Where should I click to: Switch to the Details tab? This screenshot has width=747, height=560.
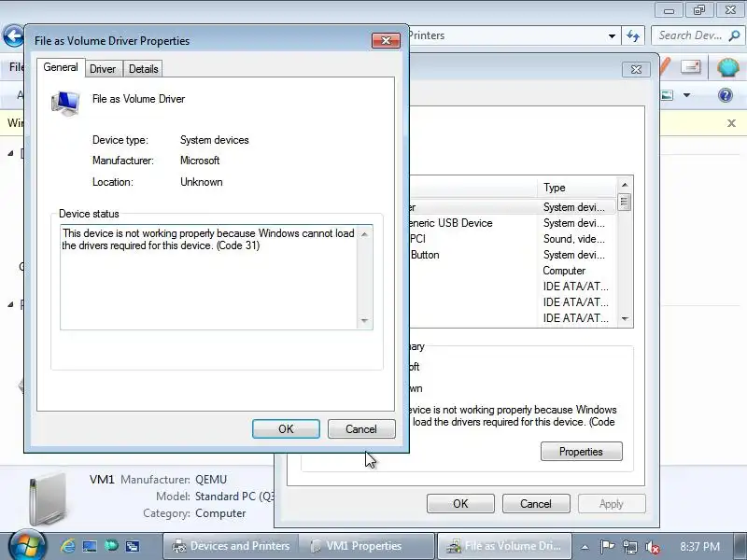coord(144,69)
